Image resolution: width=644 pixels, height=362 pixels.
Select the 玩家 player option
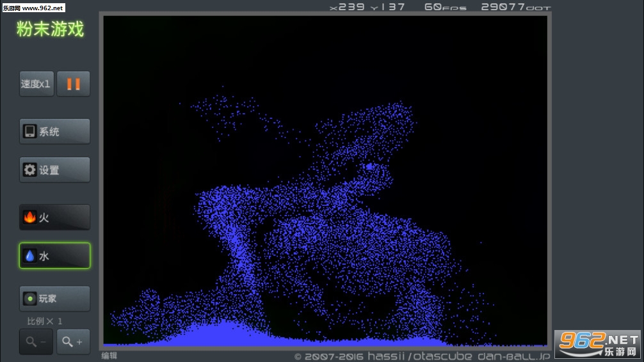tap(54, 299)
